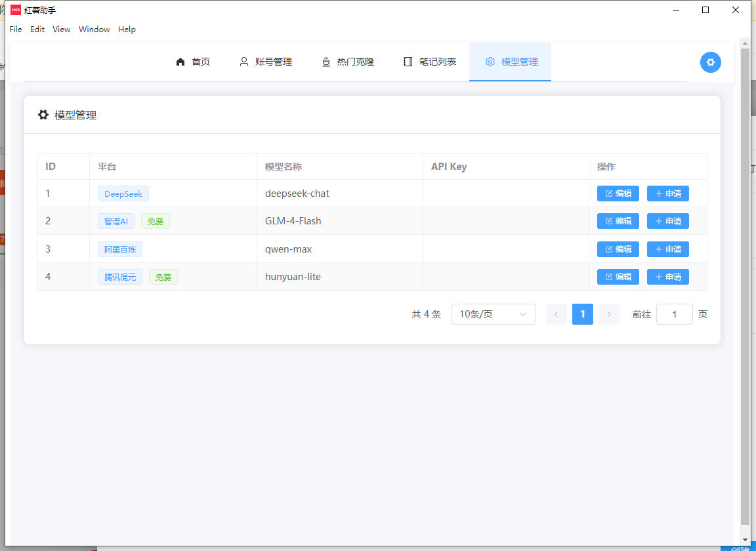Screen dimensions: 756x551
Task: Click the blue round settings gear icon
Action: (710, 62)
